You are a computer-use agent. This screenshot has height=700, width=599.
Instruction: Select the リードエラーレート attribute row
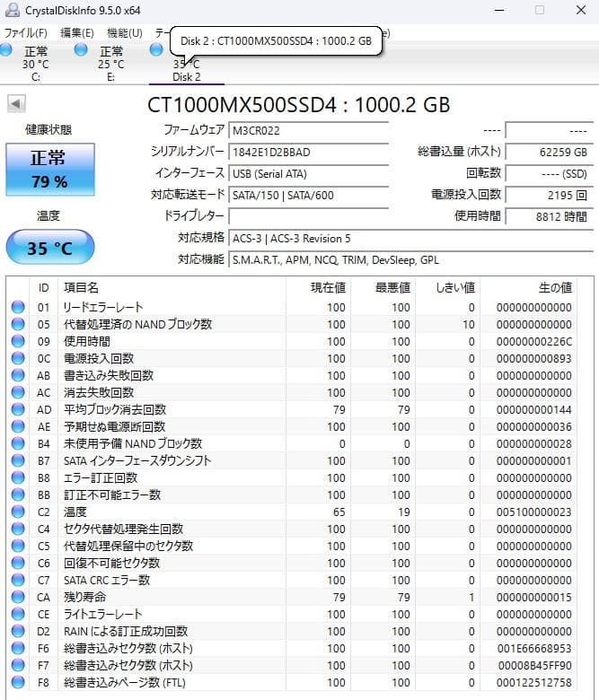click(x=293, y=307)
